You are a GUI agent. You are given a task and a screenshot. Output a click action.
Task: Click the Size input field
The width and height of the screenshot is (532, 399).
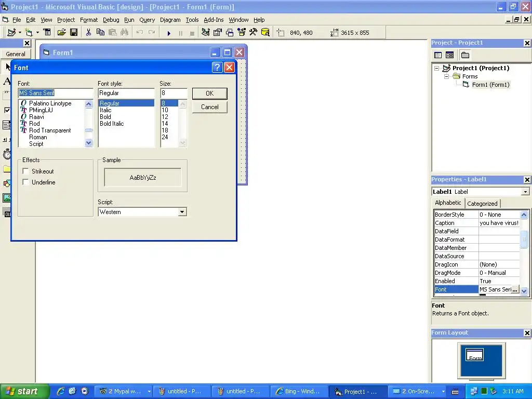174,93
